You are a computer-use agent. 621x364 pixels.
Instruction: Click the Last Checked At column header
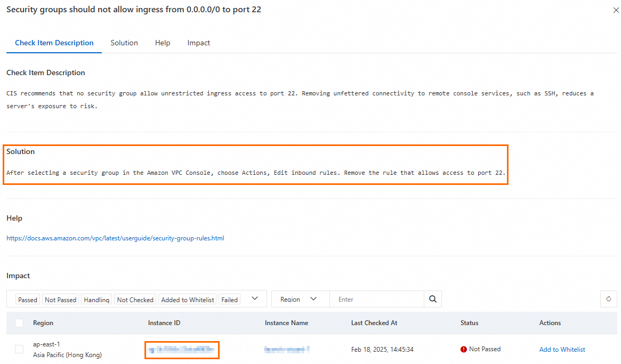(374, 323)
